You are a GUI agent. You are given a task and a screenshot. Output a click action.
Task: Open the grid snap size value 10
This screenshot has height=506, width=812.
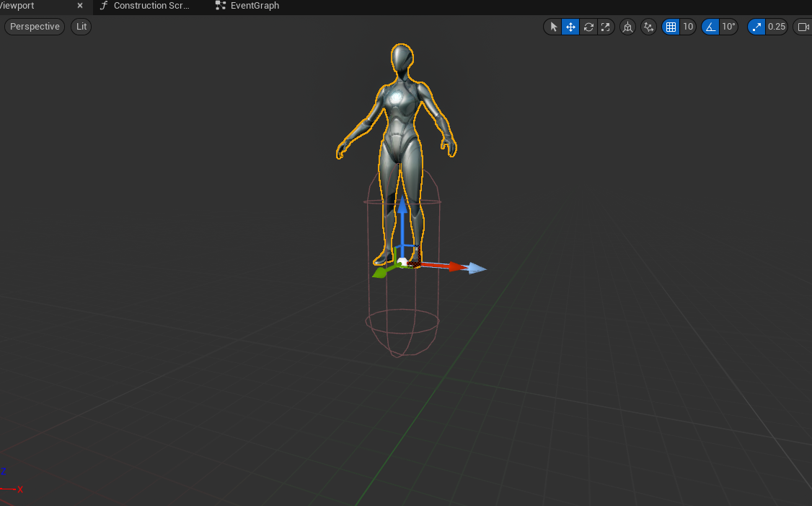point(688,27)
